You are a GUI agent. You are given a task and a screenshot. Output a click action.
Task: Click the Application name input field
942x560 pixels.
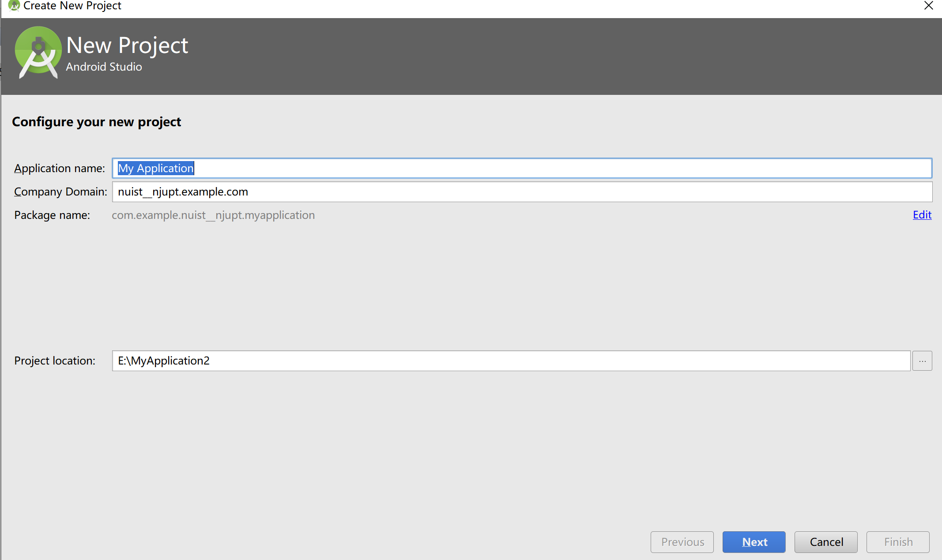pyautogui.click(x=522, y=168)
